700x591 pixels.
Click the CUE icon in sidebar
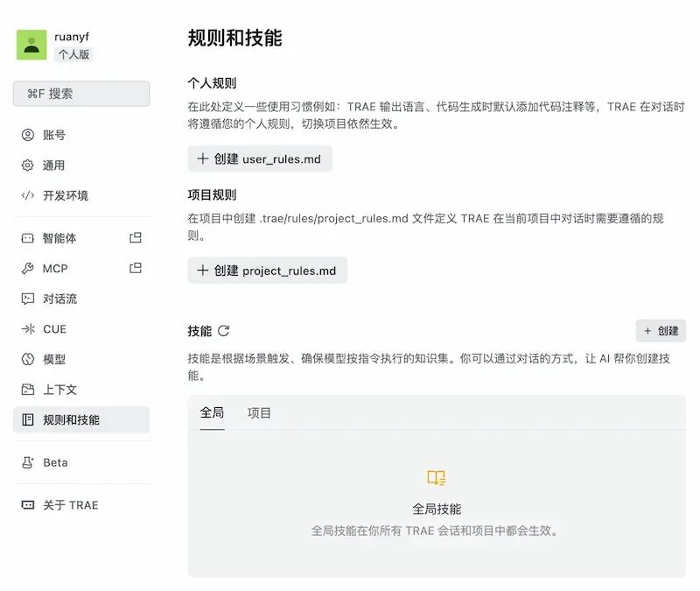pyautogui.click(x=28, y=329)
